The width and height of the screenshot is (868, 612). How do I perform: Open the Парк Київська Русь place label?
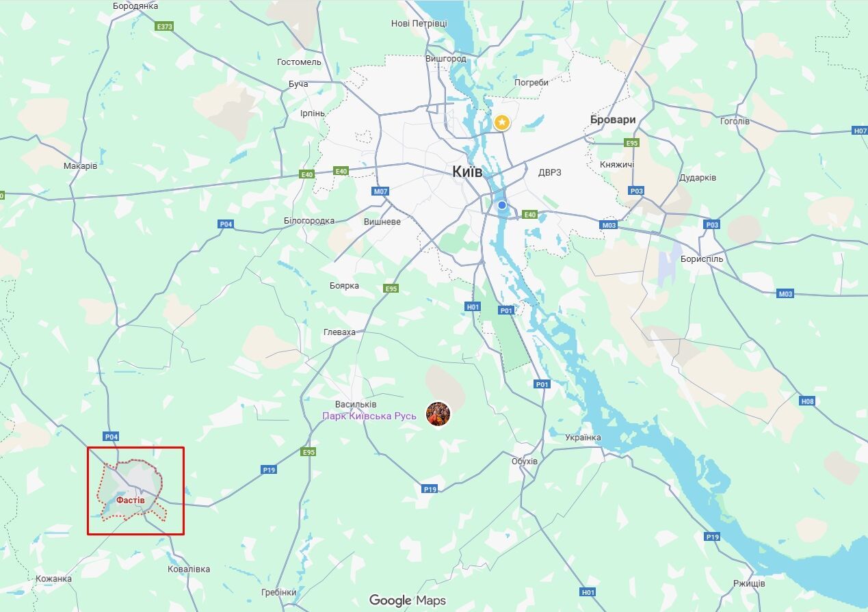coord(369,416)
